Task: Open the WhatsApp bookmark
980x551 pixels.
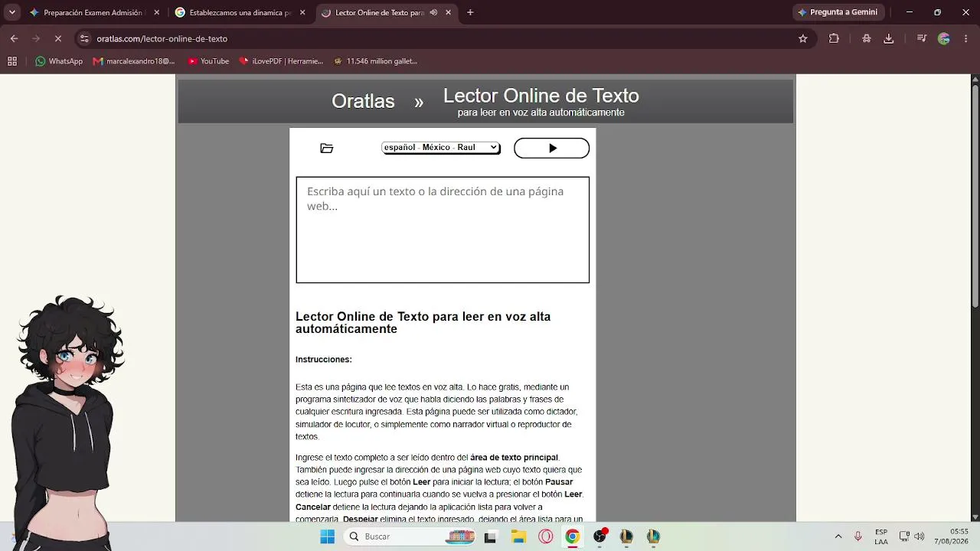Action: point(59,61)
